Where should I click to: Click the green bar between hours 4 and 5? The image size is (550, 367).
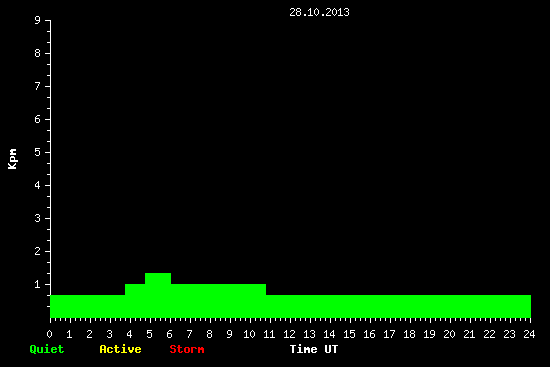pyautogui.click(x=135, y=301)
